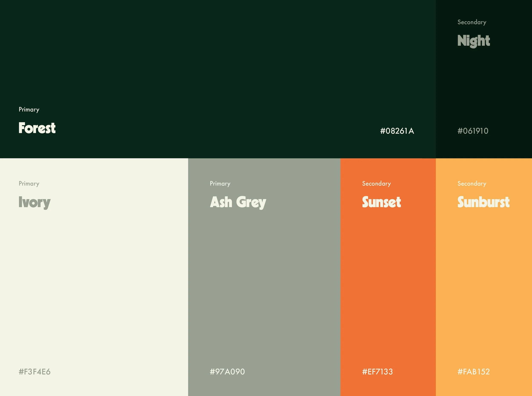Click the Primary label above Ash Grey
This screenshot has width=532, height=396.
(220, 184)
